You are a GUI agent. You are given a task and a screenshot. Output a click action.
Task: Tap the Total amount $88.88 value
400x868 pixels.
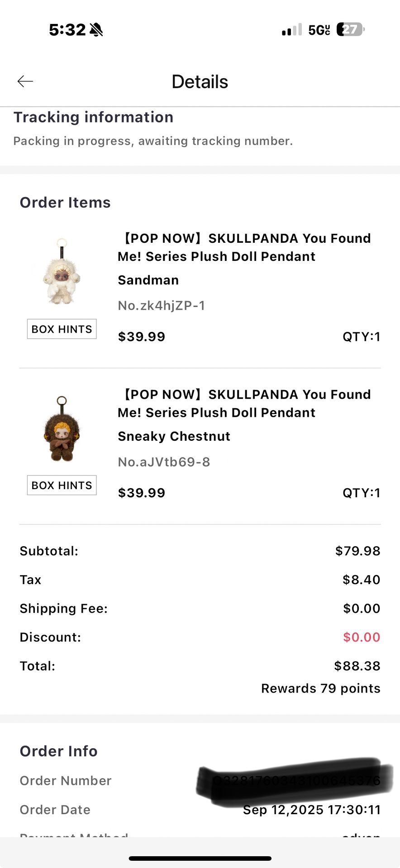tap(357, 666)
